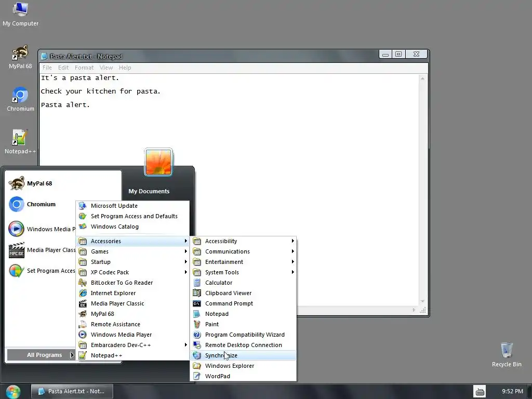The image size is (532, 399).
Task: Launch Clipboard Viewer icon in Accessories
Action: click(197, 293)
